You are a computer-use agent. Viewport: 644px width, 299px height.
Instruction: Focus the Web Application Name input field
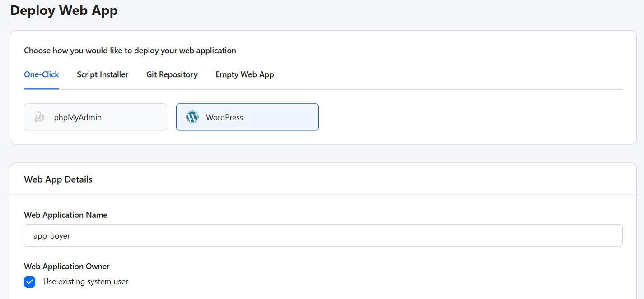323,235
